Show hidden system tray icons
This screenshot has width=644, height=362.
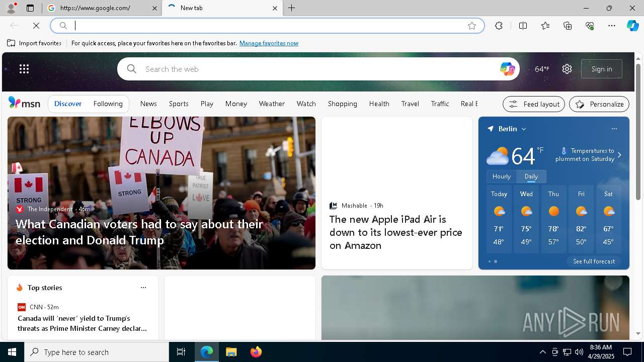542,352
